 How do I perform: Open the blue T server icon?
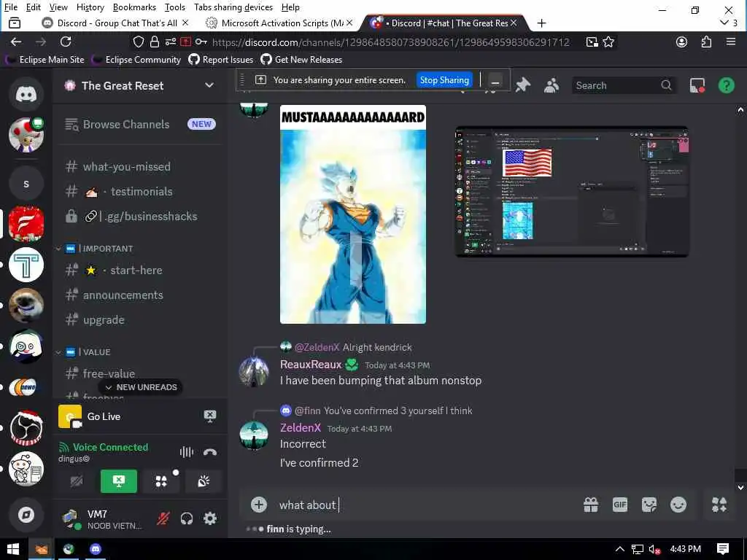click(x=26, y=265)
